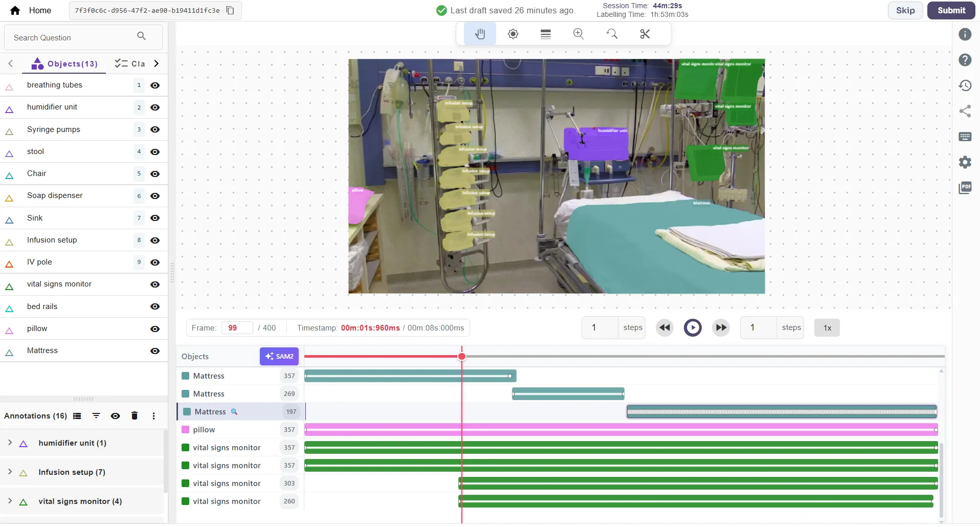The height and width of the screenshot is (527, 980).
Task: Open keyboard shortcuts from right sidebar
Action: click(x=965, y=137)
